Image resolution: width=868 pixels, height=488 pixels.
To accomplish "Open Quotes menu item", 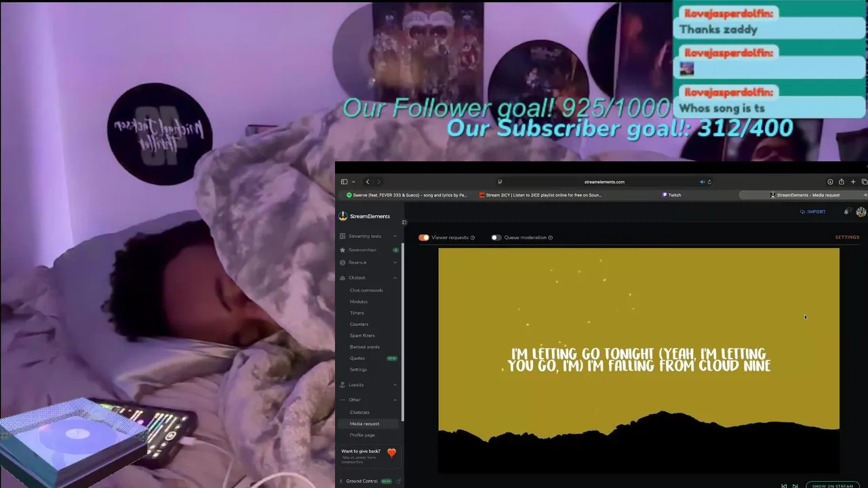I will (357, 359).
